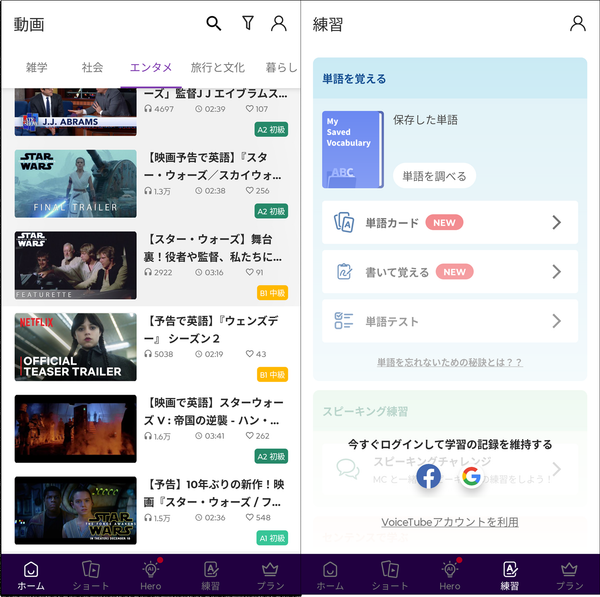Tap A1 初級 badge on Force Awakens video
The width and height of the screenshot is (600, 597).
[x=272, y=538]
